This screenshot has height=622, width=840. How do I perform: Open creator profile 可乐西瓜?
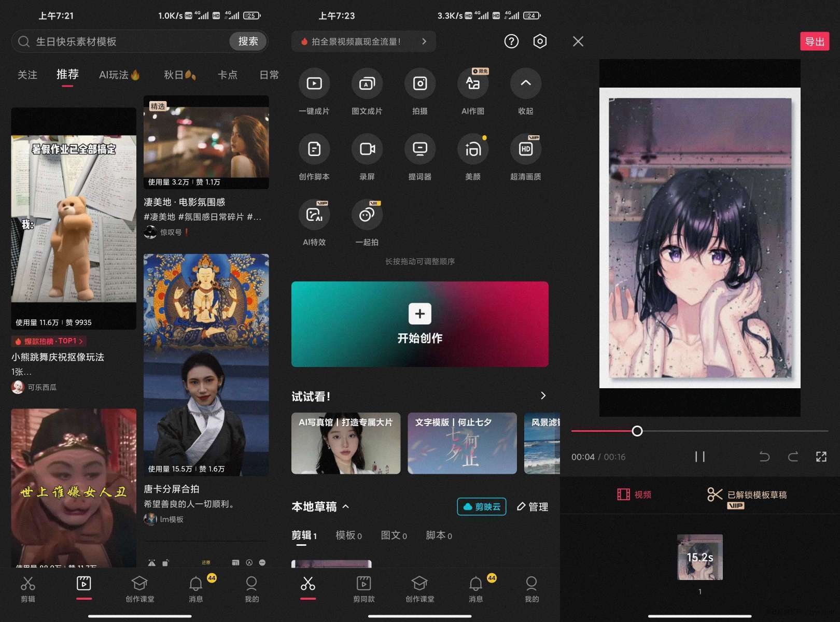point(34,387)
